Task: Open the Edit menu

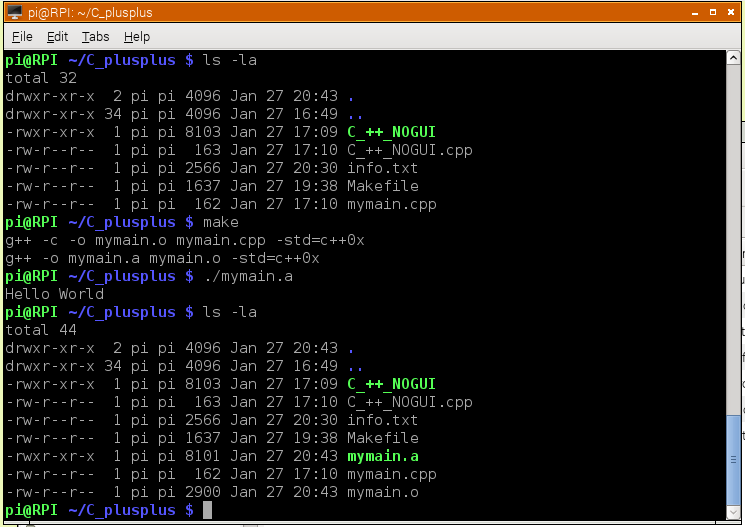Action: click(57, 36)
